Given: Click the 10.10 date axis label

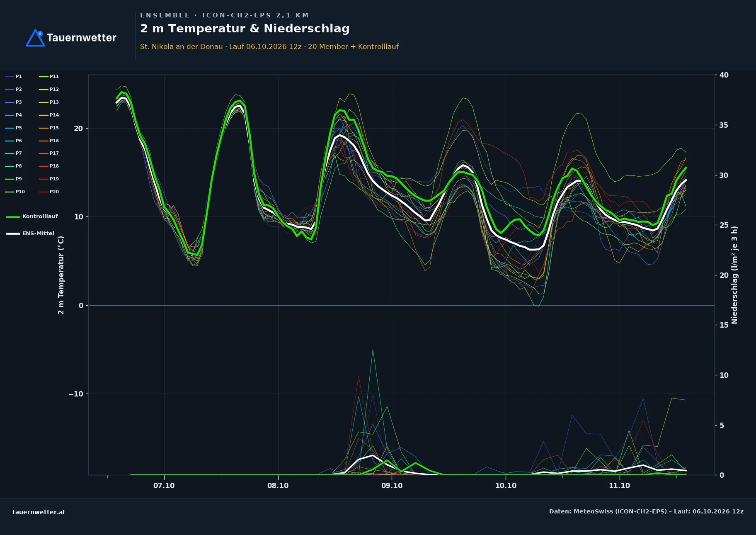Looking at the screenshot, I should click(x=506, y=486).
